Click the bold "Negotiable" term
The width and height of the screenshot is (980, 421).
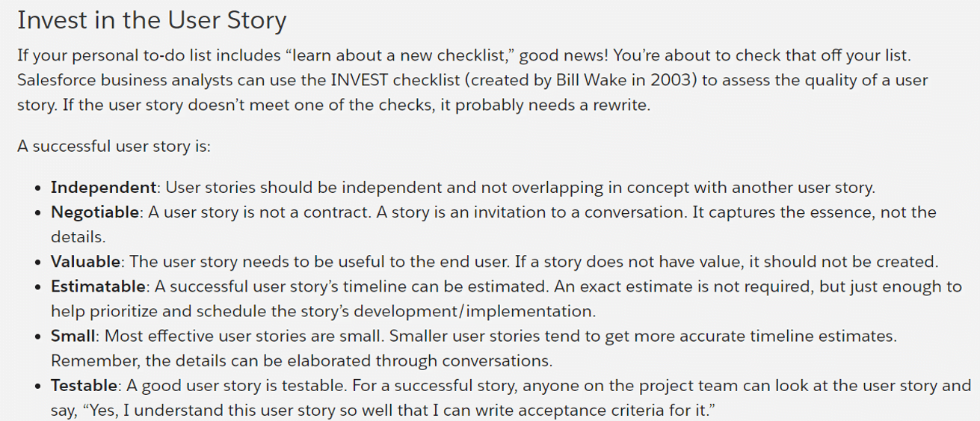(95, 212)
